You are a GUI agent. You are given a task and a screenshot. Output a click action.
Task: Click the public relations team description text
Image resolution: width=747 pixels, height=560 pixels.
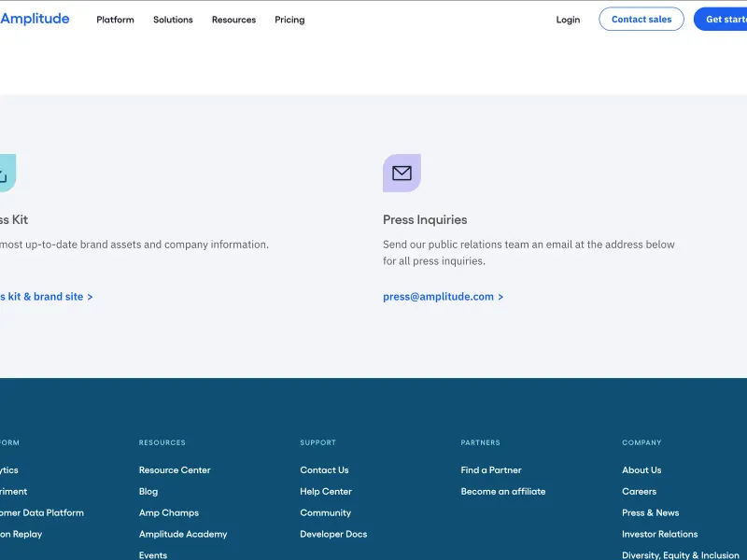coord(529,253)
